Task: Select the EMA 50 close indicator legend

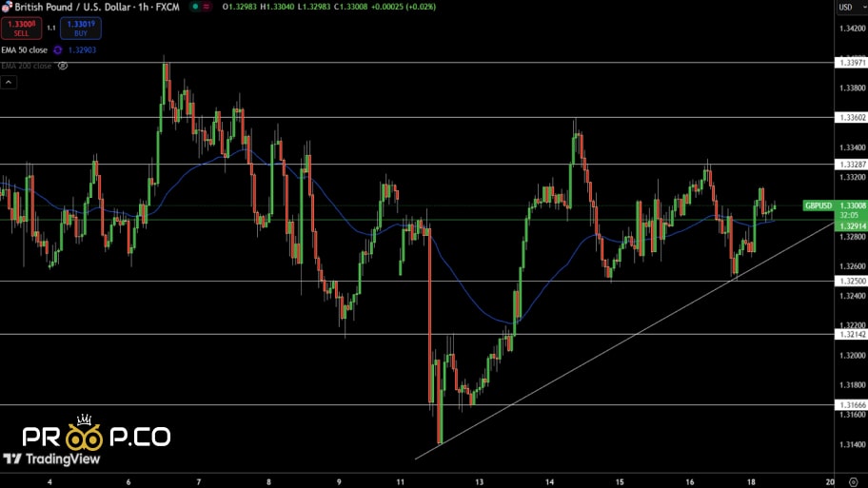Action: coord(25,49)
